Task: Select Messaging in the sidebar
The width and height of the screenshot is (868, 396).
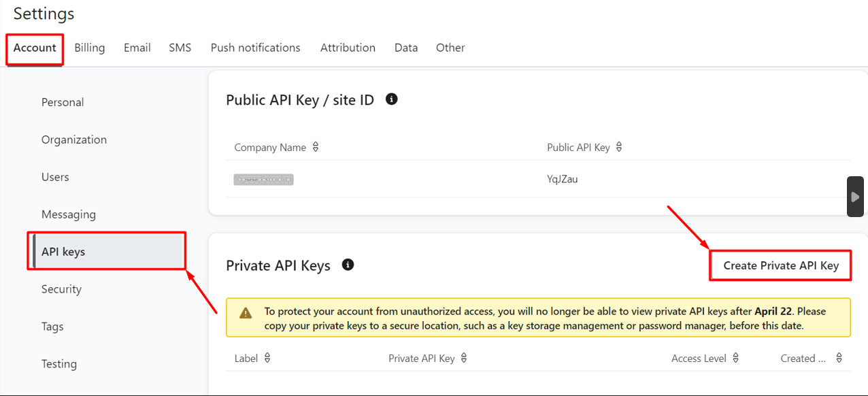Action: coord(69,214)
